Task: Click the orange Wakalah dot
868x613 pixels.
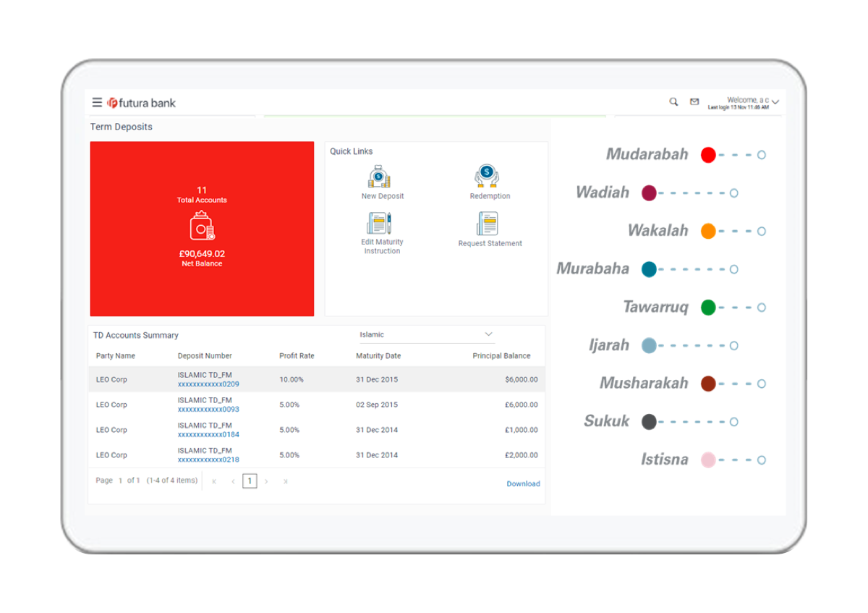Action: 708,232
